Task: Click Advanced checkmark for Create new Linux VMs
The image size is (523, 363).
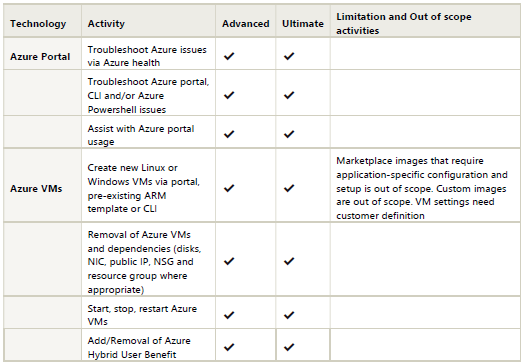Action: (229, 188)
